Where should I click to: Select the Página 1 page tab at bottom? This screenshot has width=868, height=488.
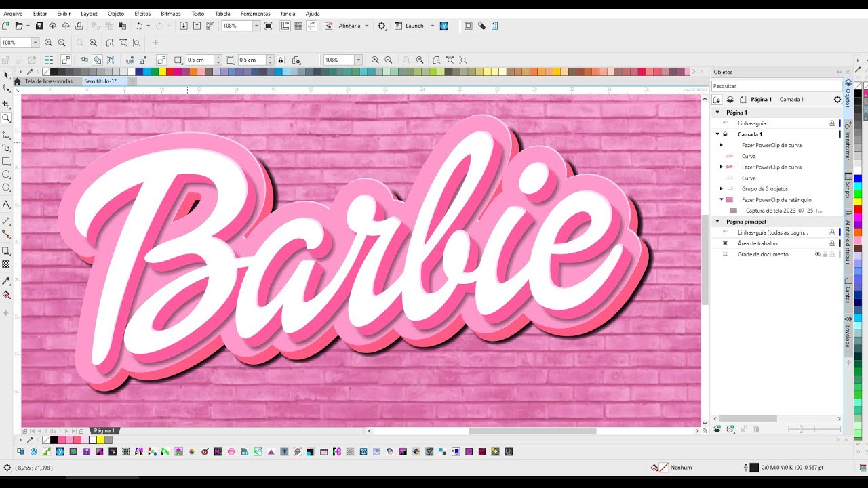104,431
